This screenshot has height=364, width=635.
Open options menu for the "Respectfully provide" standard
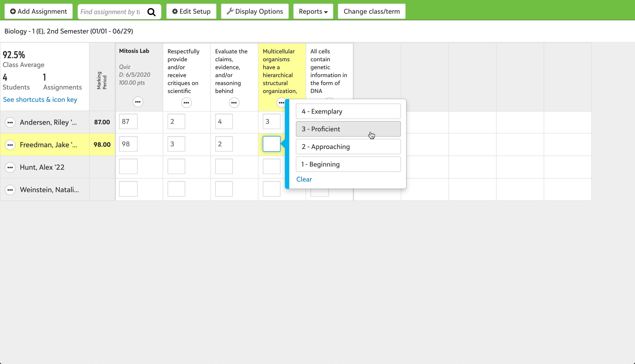186,102
